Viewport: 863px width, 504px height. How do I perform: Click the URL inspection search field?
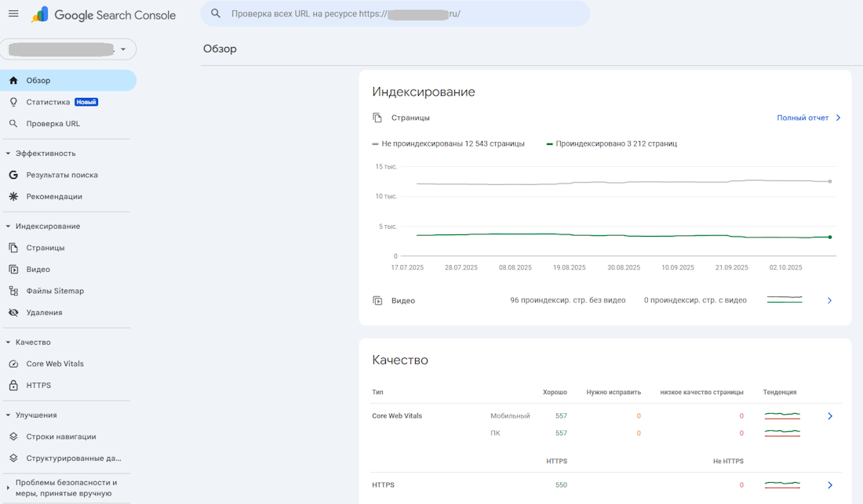click(x=392, y=13)
